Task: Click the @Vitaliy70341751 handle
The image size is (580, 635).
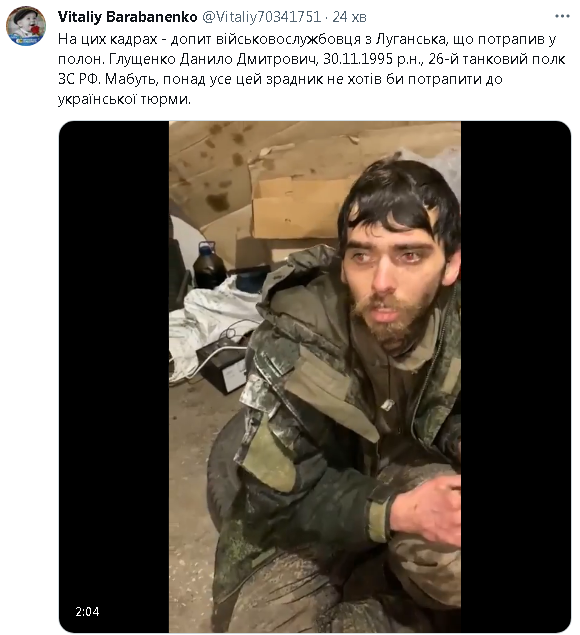Action: [261, 17]
